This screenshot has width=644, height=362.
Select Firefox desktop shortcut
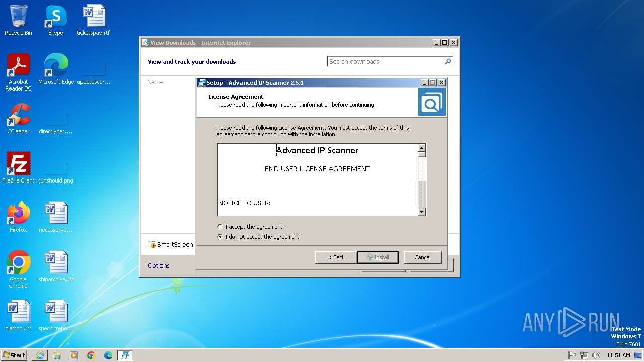tap(18, 217)
